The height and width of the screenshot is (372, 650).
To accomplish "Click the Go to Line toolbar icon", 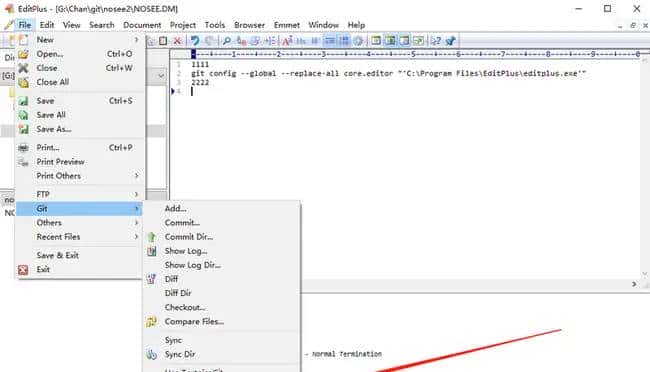I will 269,41.
